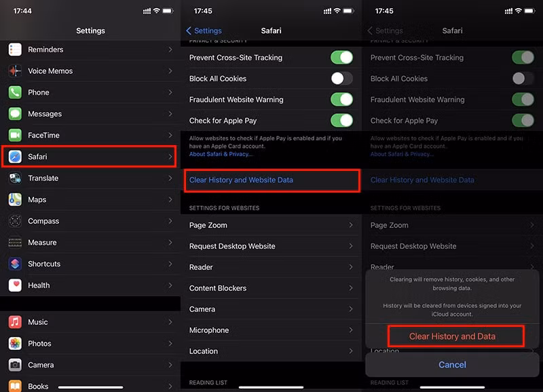
Task: Open the Reminders row chevron
Action: click(x=170, y=50)
